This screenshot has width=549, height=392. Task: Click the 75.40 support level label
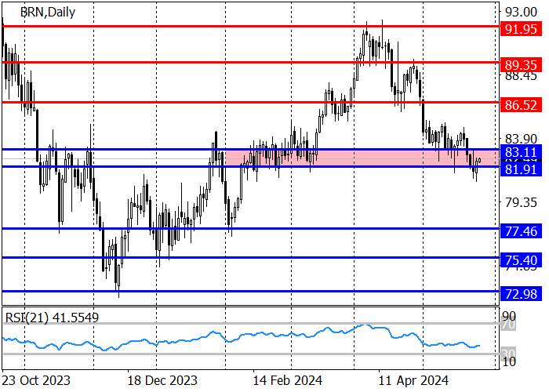pyautogui.click(x=521, y=260)
